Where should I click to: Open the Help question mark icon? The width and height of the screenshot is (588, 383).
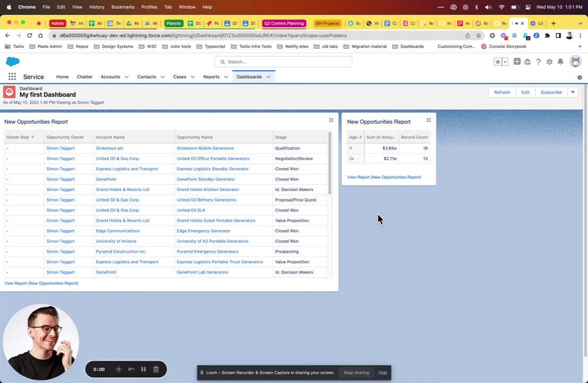[539, 62]
